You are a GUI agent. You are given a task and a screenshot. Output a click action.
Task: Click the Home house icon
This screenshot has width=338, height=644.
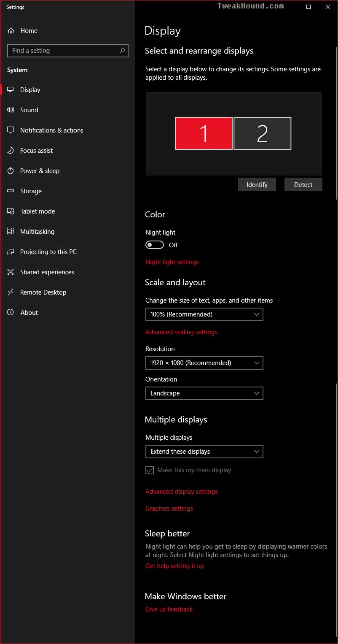[11, 31]
